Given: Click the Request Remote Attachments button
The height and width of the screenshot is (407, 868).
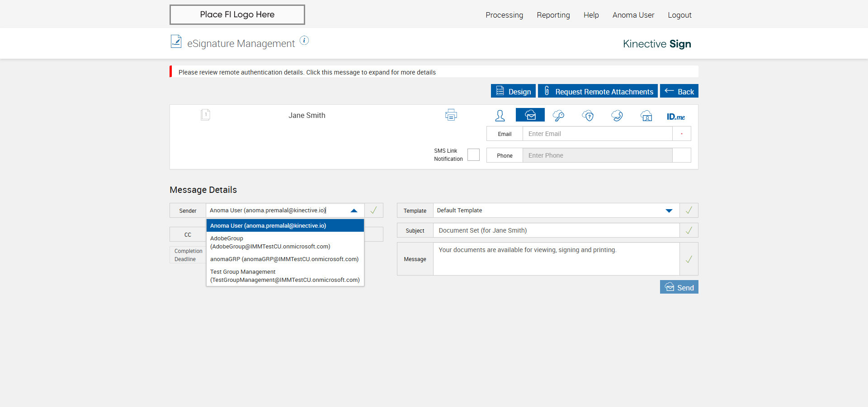Looking at the screenshot, I should pyautogui.click(x=598, y=91).
